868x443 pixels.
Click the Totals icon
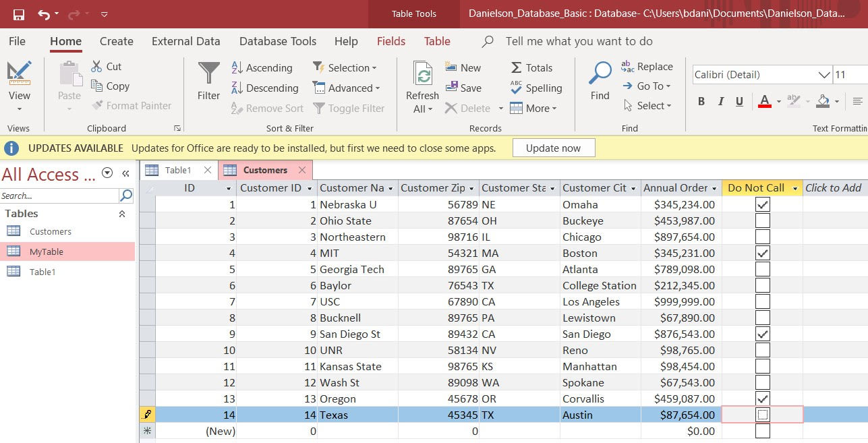click(532, 67)
